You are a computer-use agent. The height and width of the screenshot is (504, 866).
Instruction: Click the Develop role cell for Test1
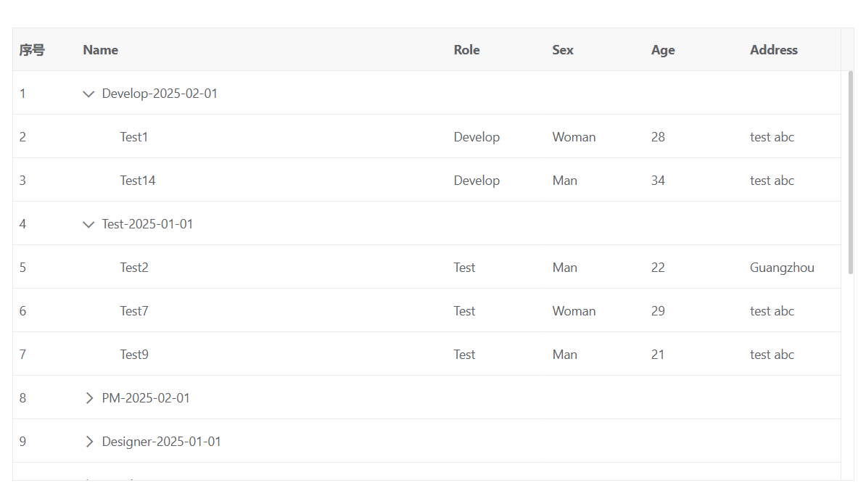pos(477,137)
